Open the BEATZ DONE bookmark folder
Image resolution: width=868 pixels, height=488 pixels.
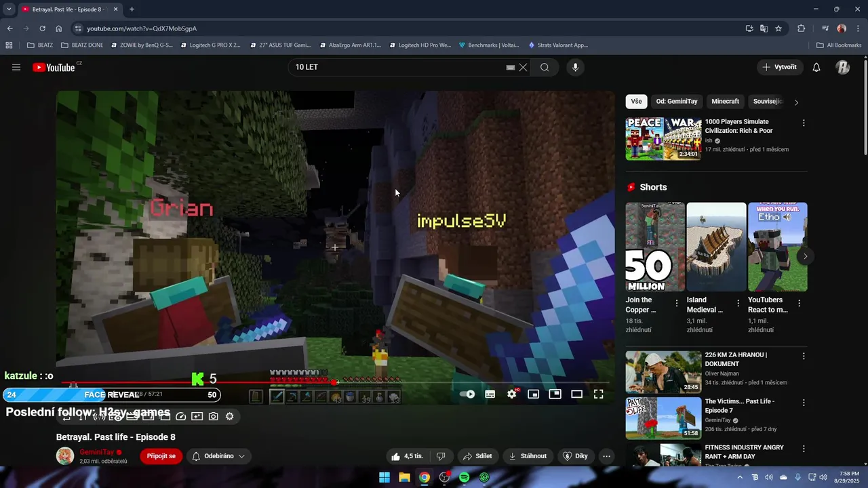pos(82,45)
